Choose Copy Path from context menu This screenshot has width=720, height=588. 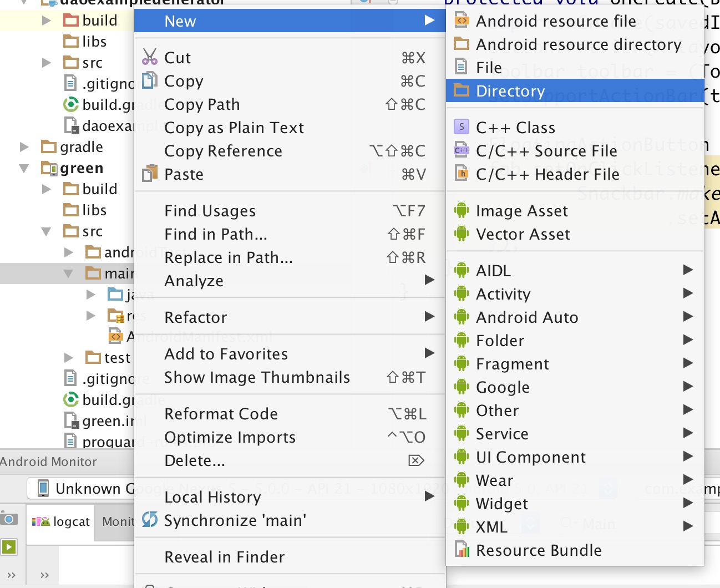coord(202,104)
